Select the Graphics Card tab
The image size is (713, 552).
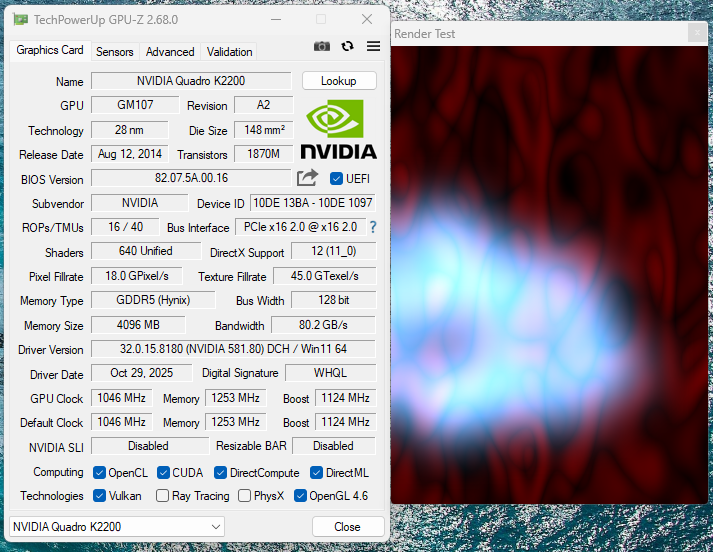pyautogui.click(x=50, y=50)
